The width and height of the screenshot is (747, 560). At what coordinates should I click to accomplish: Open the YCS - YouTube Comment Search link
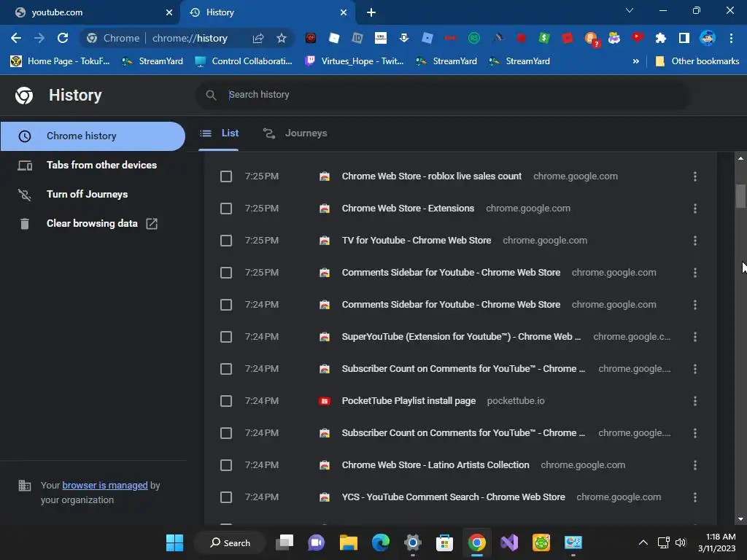(x=454, y=497)
